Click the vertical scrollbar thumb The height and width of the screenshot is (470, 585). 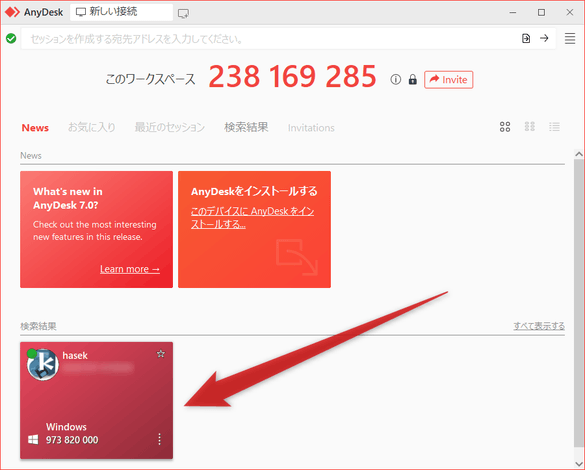pos(579,302)
